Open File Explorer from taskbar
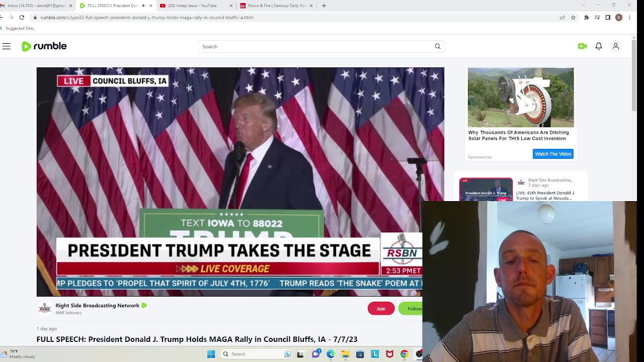The width and height of the screenshot is (644, 362). click(345, 354)
